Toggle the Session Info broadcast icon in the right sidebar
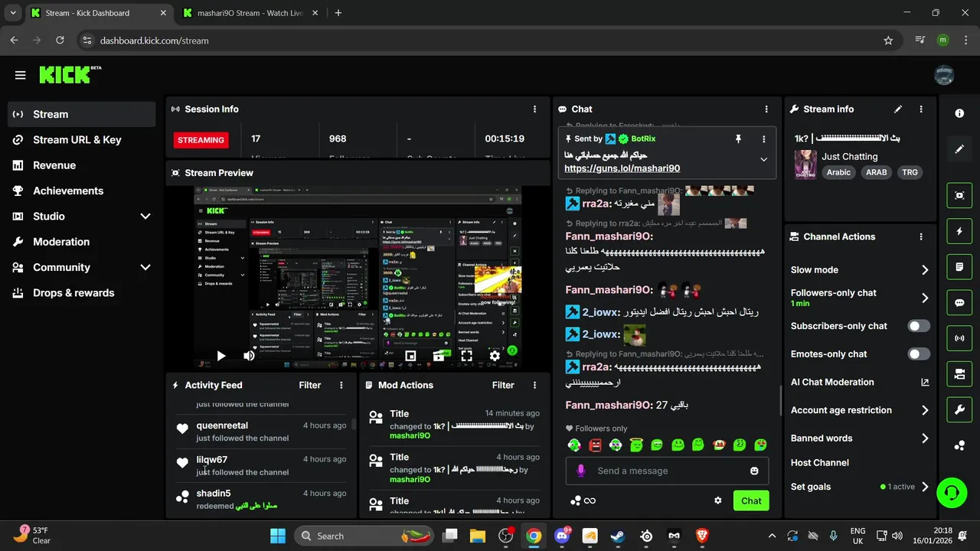 coord(959,338)
